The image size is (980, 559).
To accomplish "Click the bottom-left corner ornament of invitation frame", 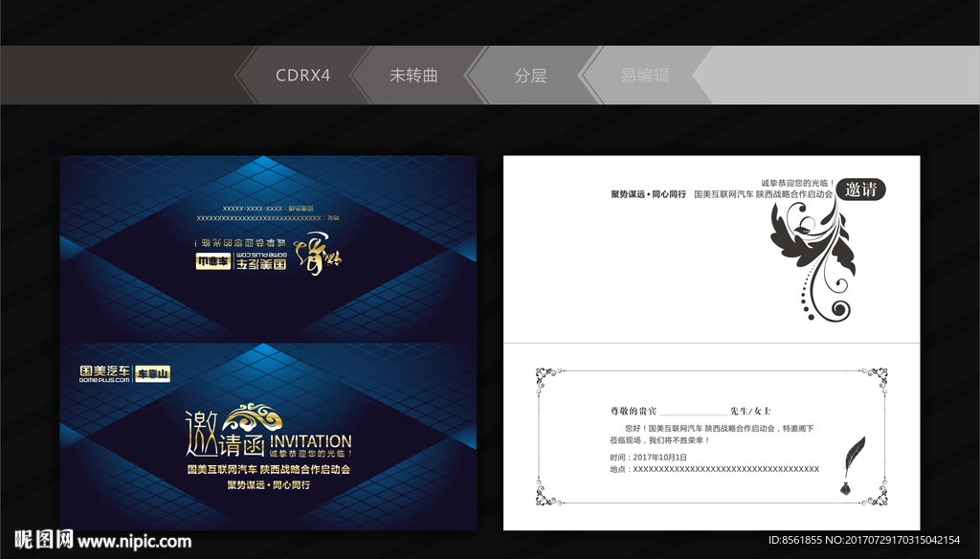I will click(x=548, y=493).
